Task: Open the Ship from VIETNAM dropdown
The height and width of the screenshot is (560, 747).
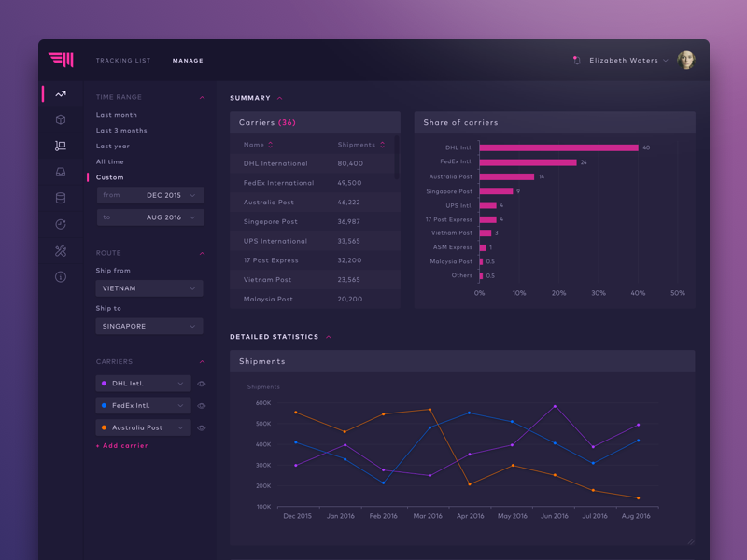Action: (x=149, y=288)
